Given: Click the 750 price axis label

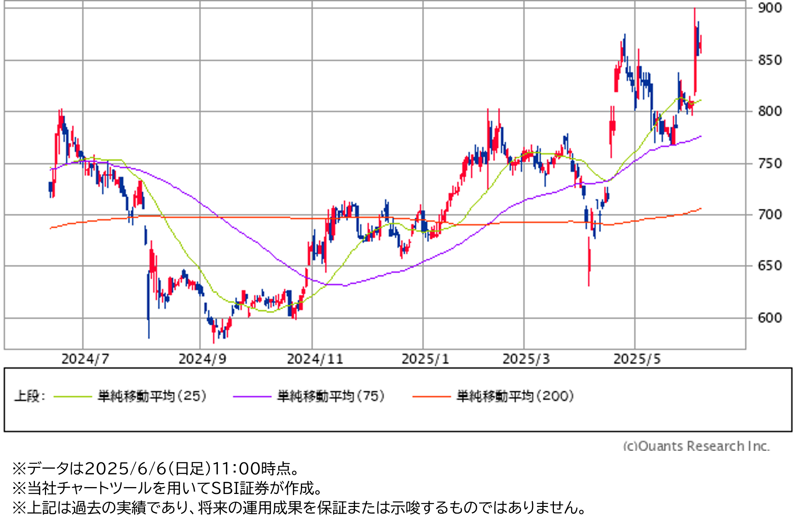Looking at the screenshot, I should [x=770, y=163].
